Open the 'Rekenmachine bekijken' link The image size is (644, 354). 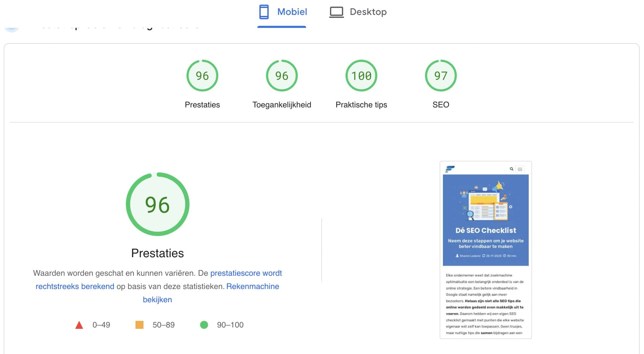pos(252,286)
